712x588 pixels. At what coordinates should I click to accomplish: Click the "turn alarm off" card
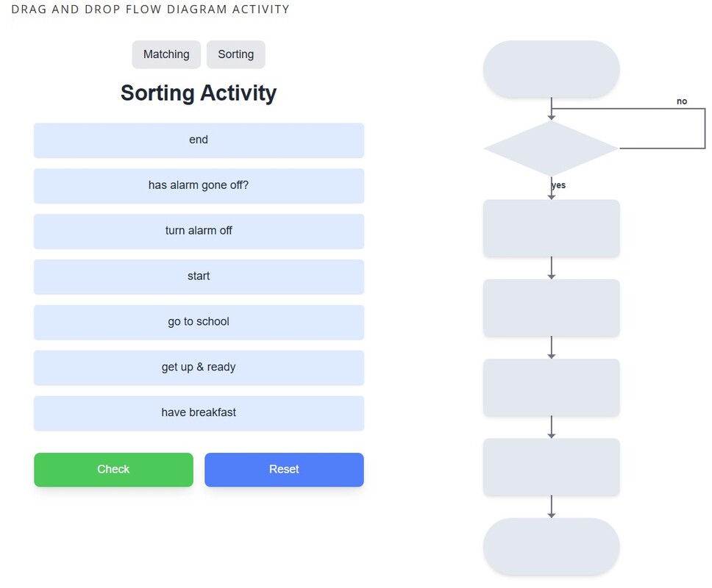pos(199,232)
